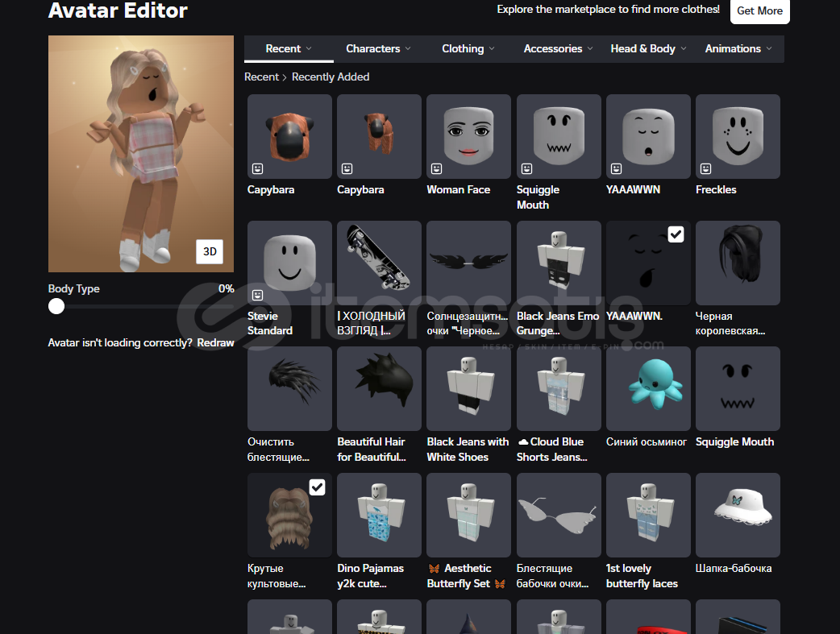Equip the black wing sunglasses item

tap(468, 263)
